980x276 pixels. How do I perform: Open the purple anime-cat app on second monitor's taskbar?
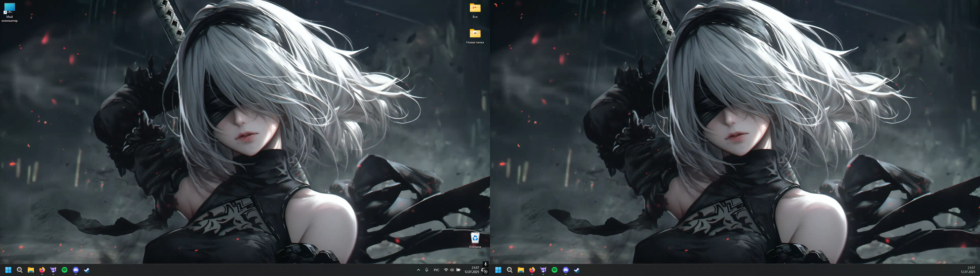543,270
